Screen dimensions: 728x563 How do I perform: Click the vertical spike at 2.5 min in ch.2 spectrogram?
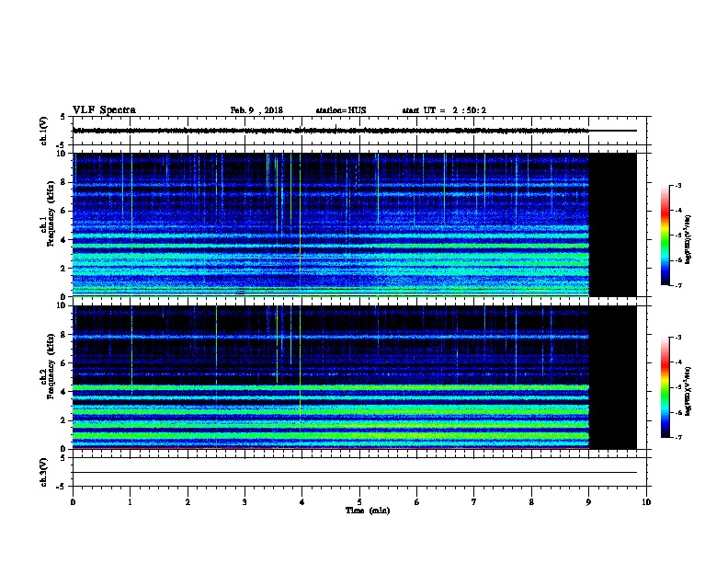click(216, 345)
